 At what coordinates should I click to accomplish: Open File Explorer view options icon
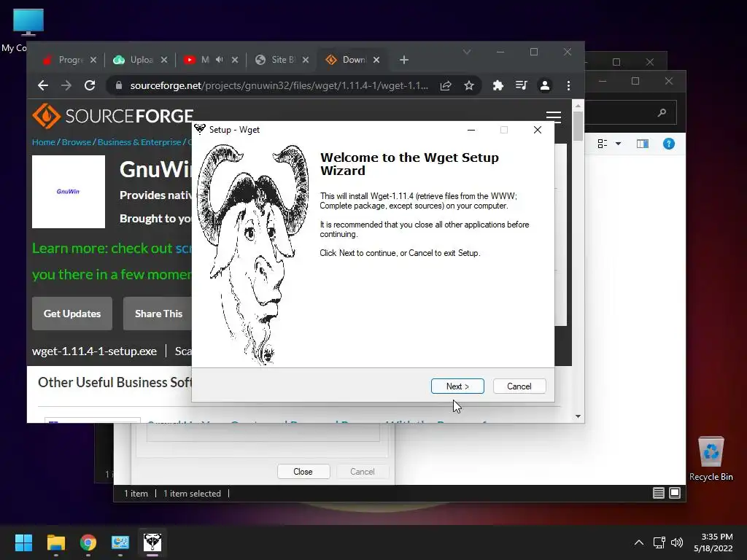603,144
